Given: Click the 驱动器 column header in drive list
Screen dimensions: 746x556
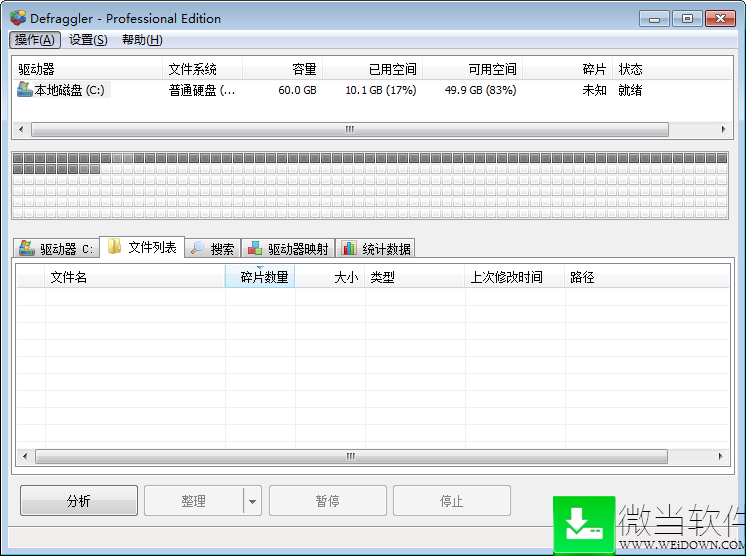Looking at the screenshot, I should [x=88, y=69].
